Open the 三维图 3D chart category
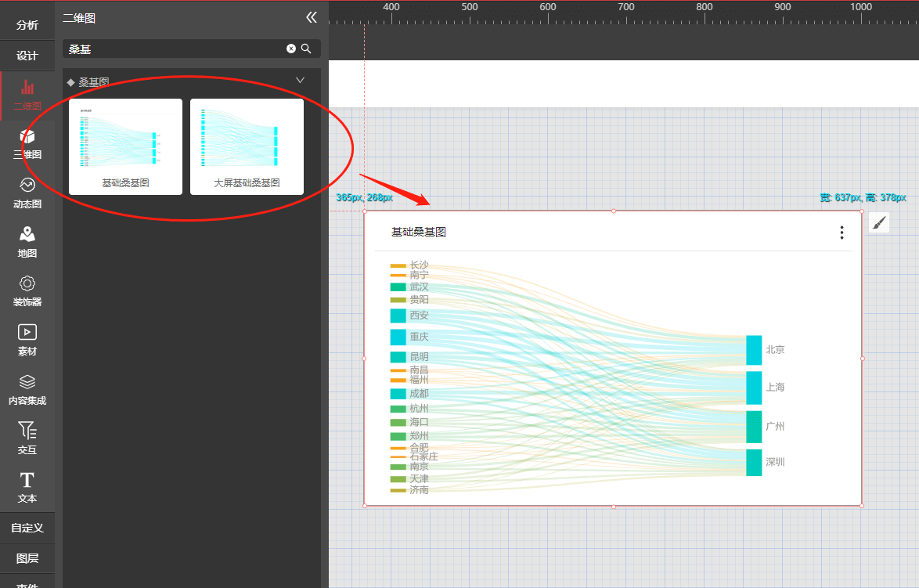The image size is (919, 588). tap(27, 144)
